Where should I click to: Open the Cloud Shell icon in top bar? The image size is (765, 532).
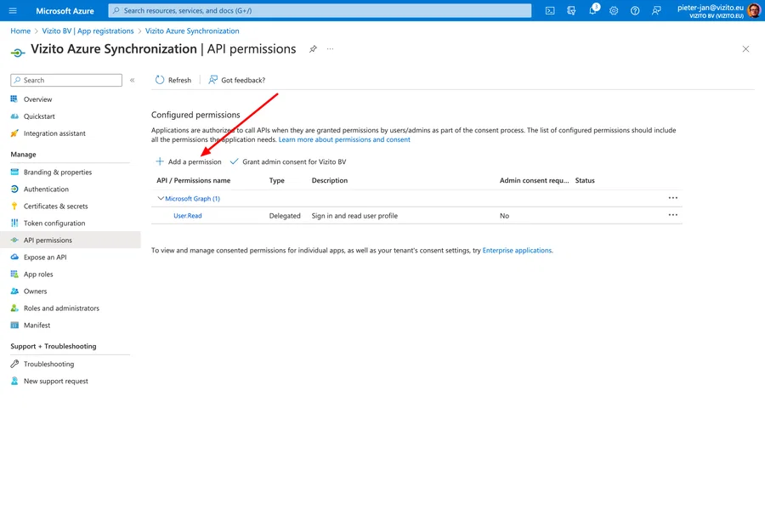pyautogui.click(x=549, y=11)
